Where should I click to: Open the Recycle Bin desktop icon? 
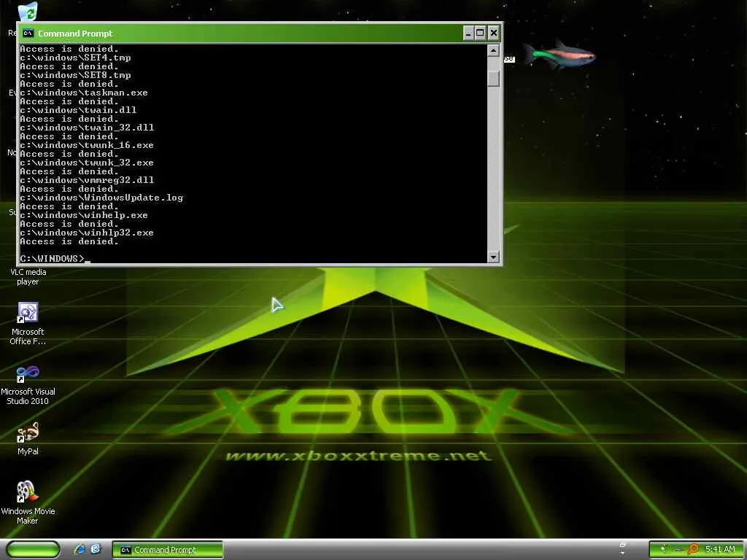click(28, 12)
